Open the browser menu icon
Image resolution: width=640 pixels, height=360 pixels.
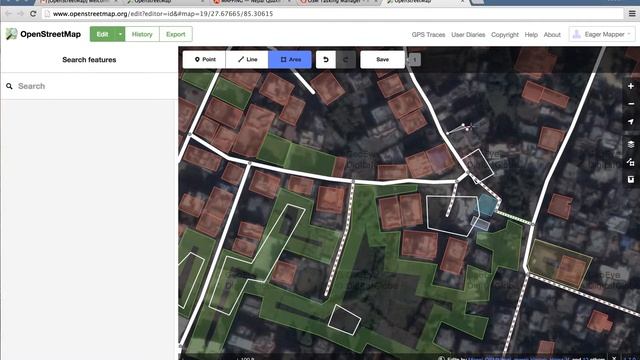[x=632, y=13]
